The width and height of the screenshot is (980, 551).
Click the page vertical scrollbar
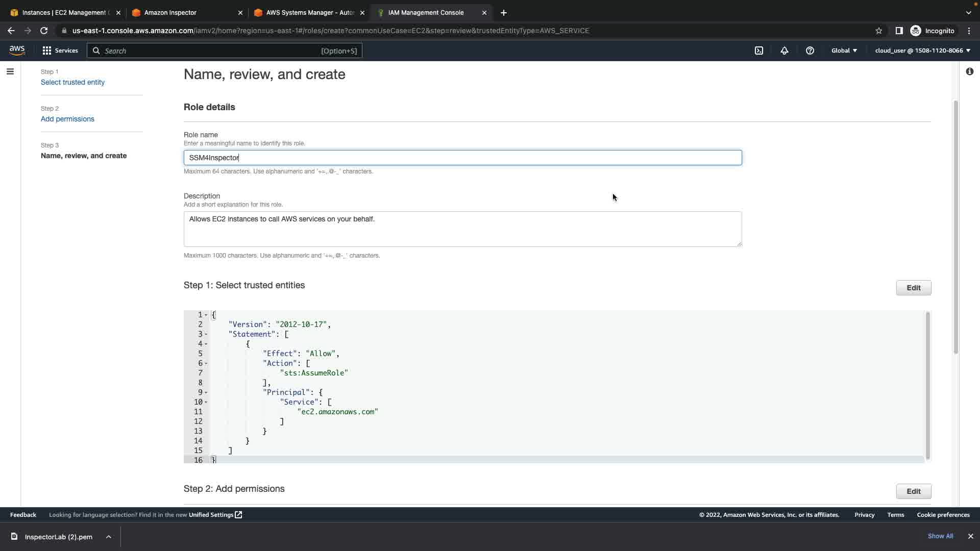tap(955, 227)
